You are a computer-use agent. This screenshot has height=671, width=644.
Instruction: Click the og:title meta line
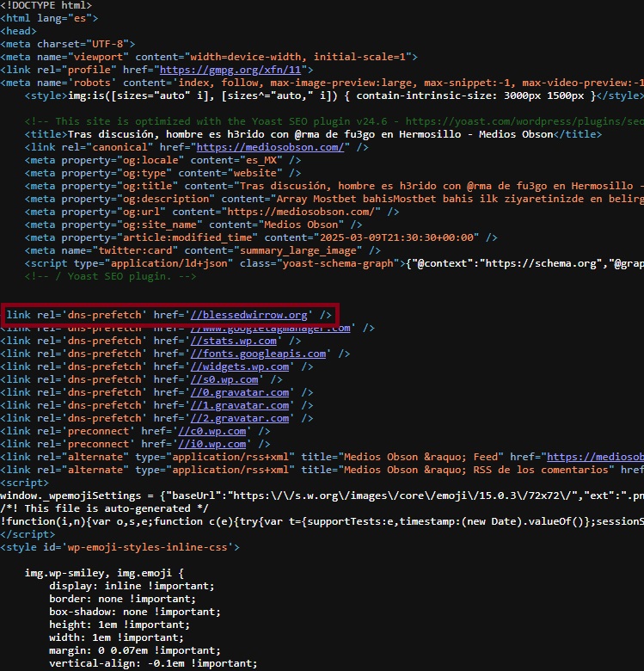pos(334,186)
